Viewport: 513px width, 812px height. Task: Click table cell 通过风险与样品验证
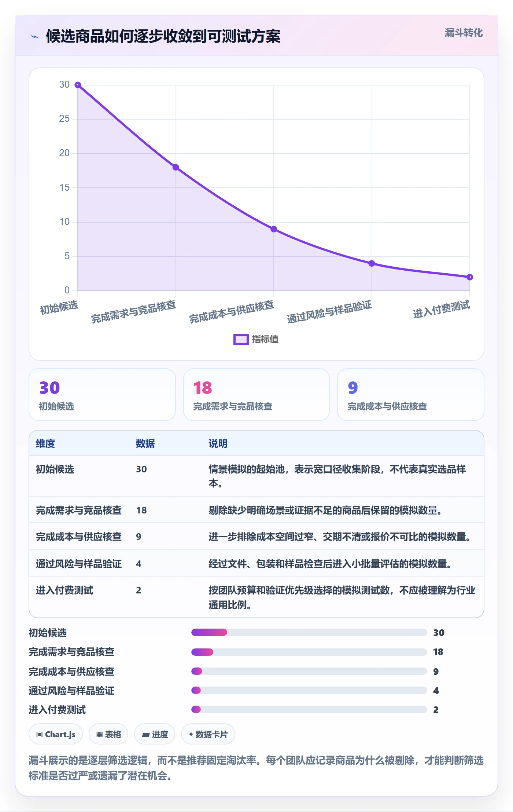click(x=79, y=564)
